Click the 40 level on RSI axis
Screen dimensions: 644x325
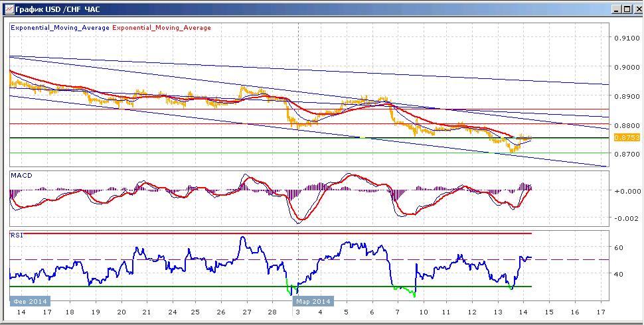tap(619, 274)
